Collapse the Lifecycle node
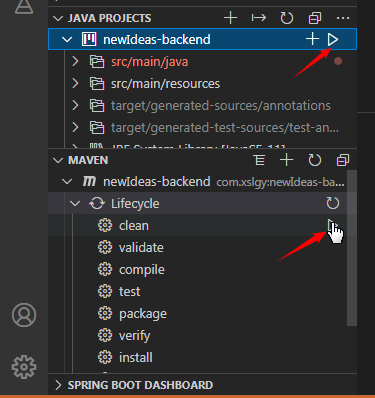This screenshot has width=375, height=398. click(x=75, y=203)
